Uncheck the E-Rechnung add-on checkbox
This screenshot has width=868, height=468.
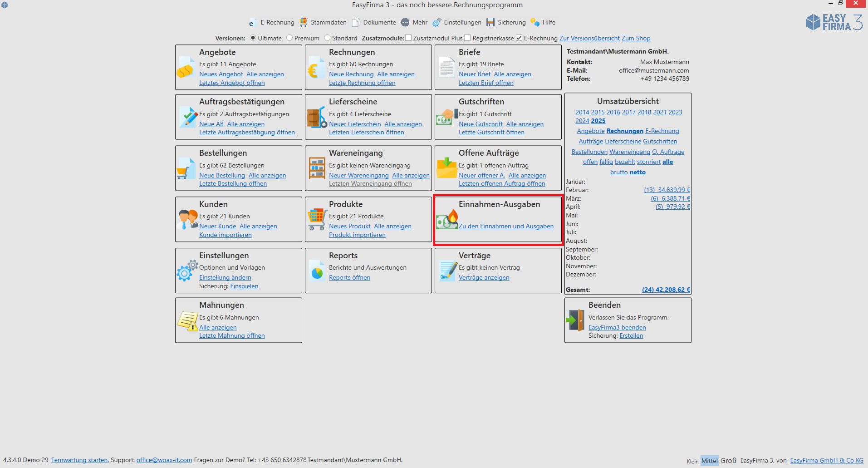(x=519, y=38)
